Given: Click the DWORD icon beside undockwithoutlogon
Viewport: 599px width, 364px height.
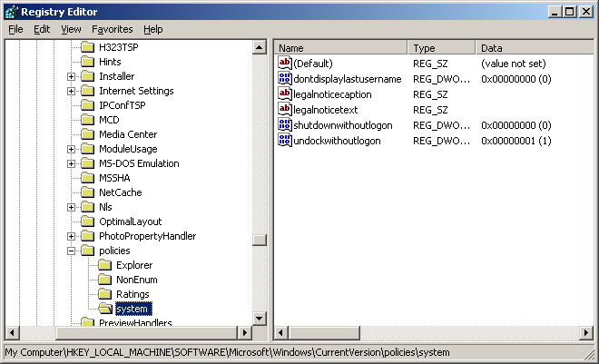Looking at the screenshot, I should point(285,140).
